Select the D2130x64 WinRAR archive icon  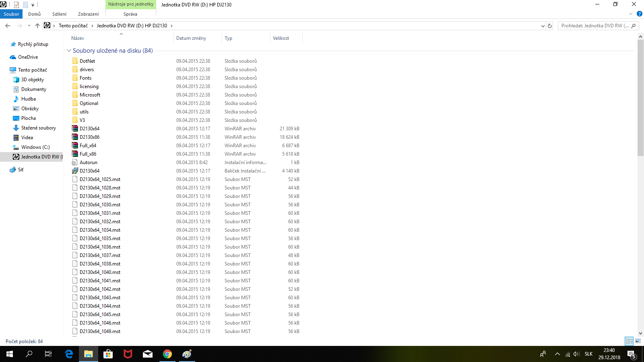(75, 129)
